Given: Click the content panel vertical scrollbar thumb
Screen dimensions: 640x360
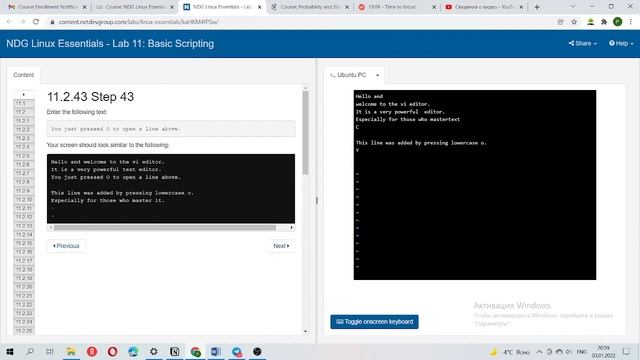Looking at the screenshot, I should 305,133.
